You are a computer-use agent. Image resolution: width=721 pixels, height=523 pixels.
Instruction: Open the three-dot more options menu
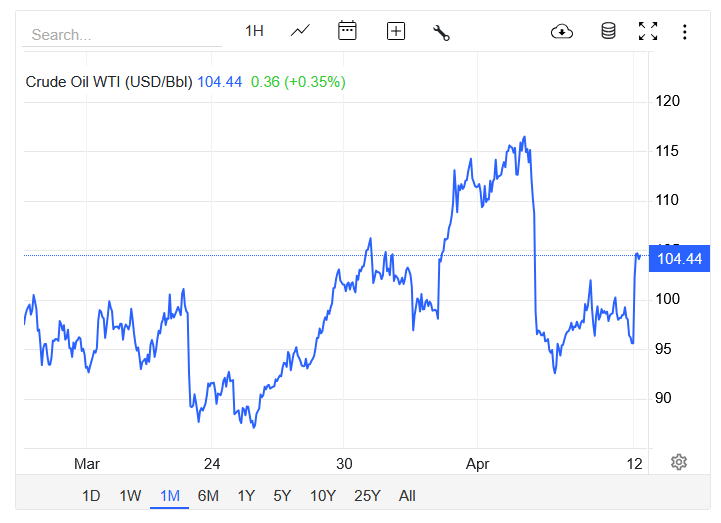click(x=685, y=32)
